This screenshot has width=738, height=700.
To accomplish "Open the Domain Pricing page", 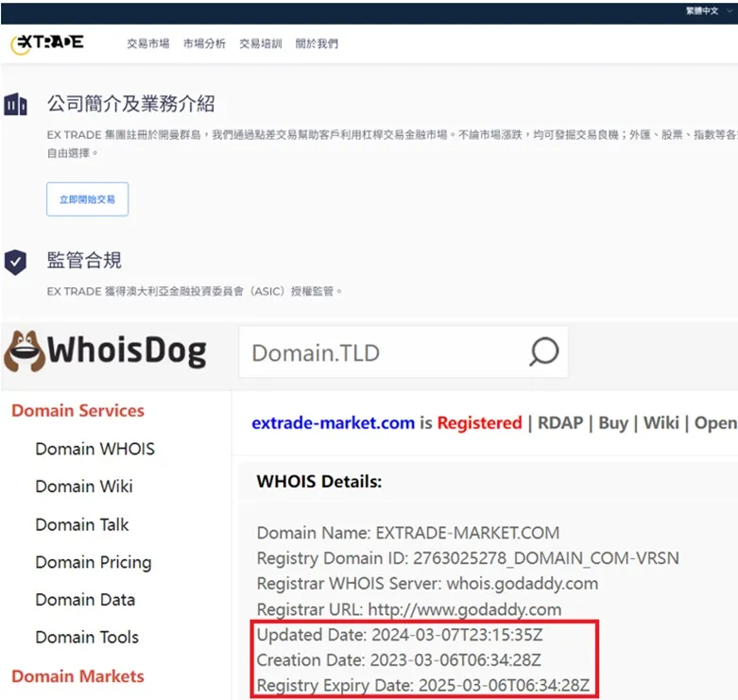I will pyautogui.click(x=94, y=562).
